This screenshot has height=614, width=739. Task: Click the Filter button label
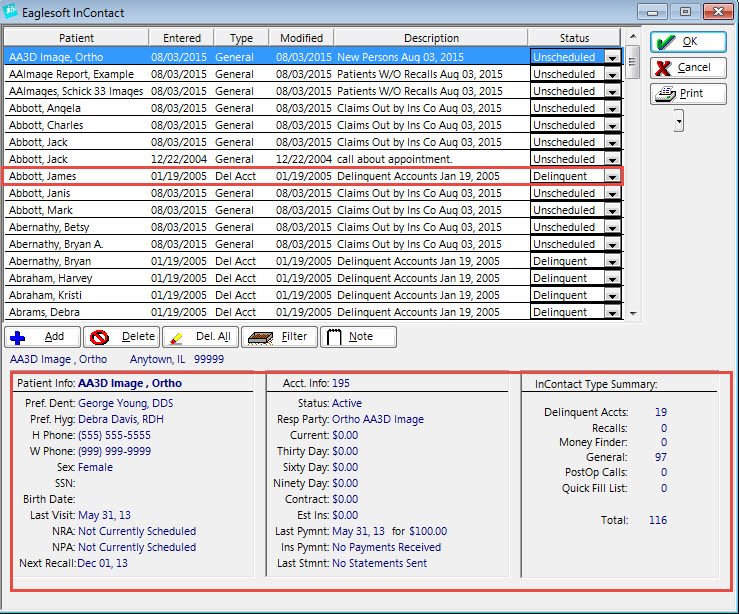(294, 336)
